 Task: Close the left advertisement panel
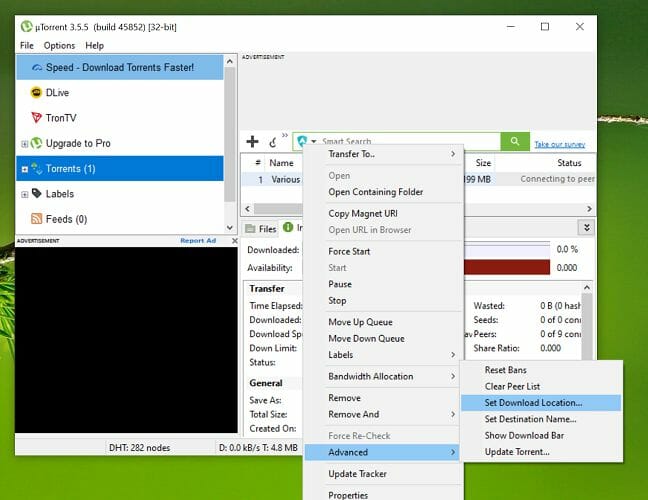234,240
